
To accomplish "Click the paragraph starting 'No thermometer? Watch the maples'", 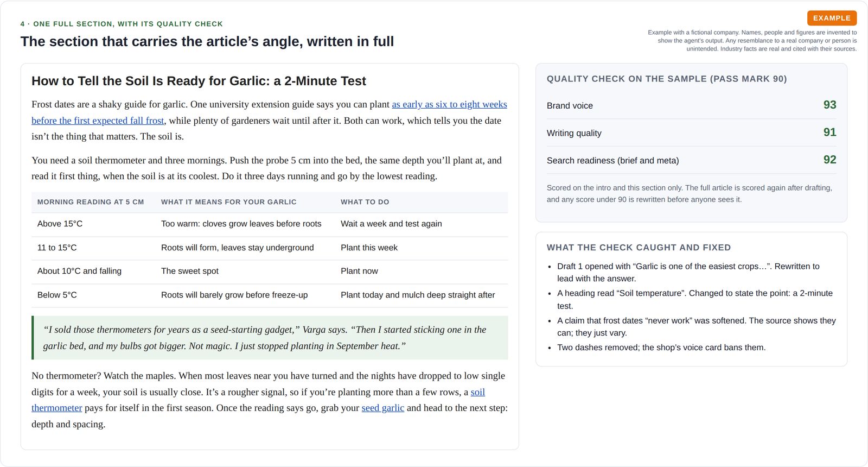I will [x=270, y=400].
